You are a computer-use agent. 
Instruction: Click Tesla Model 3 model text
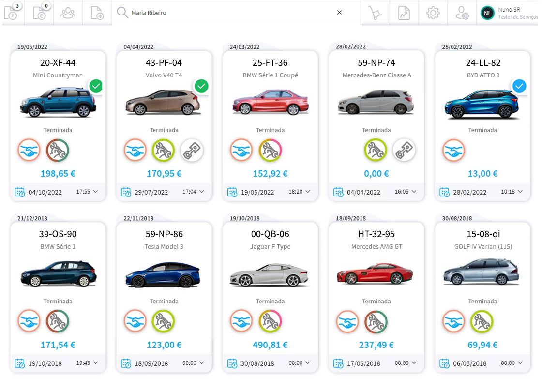[164, 246]
